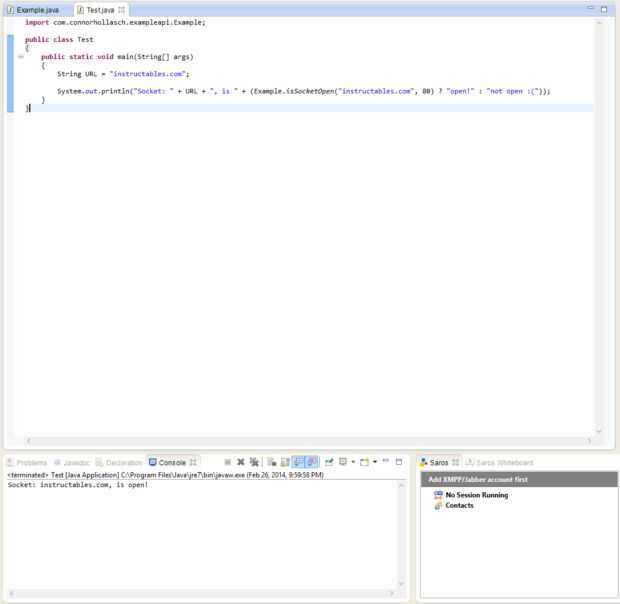This screenshot has width=620, height=604.
Task: Open the Problems view tab
Action: click(x=27, y=462)
